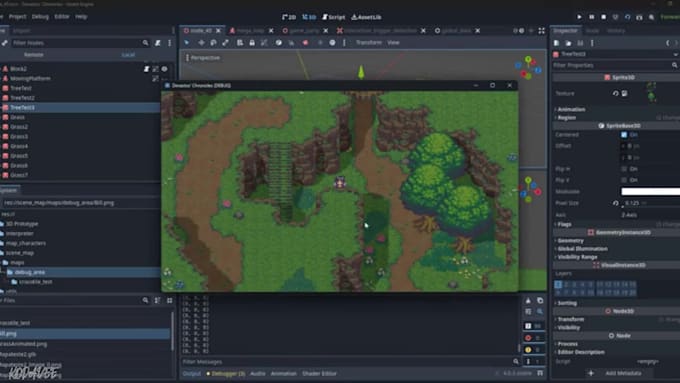
Task: Open the AssetLib workspace
Action: (x=366, y=17)
